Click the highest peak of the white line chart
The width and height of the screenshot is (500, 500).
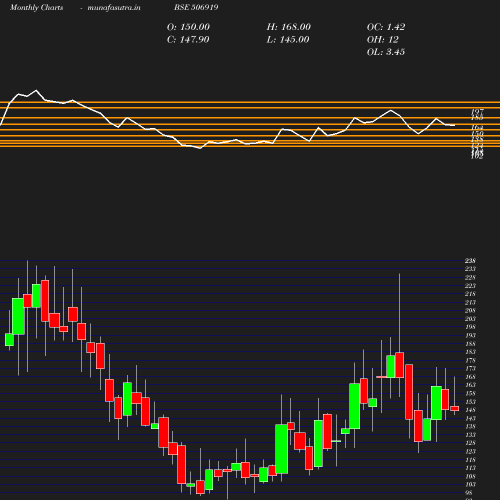(x=36, y=90)
